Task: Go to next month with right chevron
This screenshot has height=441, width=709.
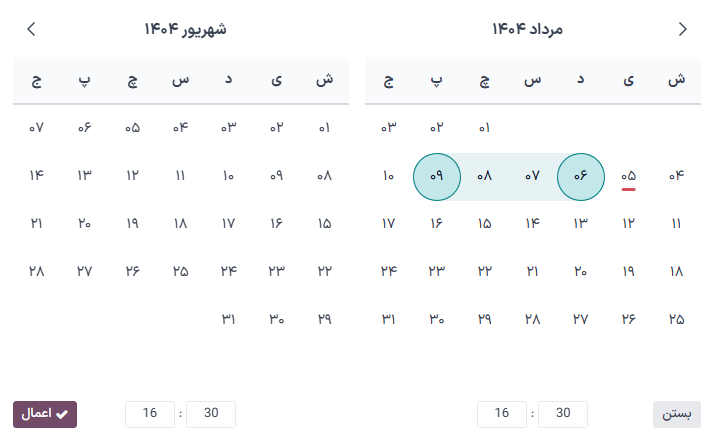Action: coord(683,30)
